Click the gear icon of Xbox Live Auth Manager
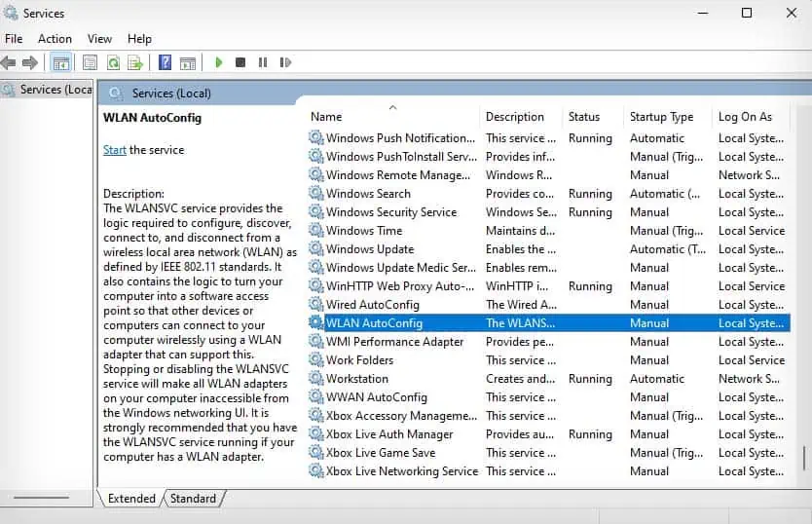 pyautogui.click(x=315, y=433)
